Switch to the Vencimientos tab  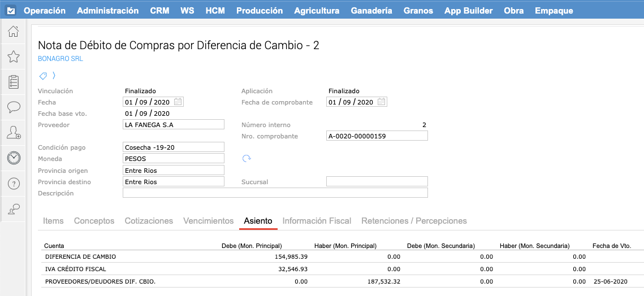(208, 221)
